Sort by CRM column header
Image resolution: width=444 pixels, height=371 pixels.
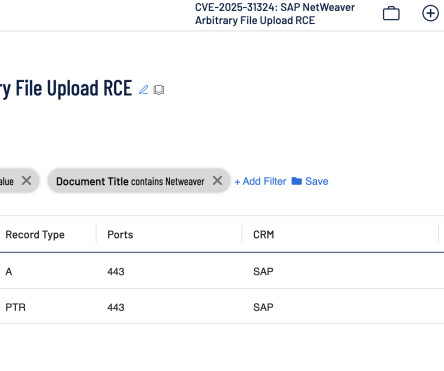click(x=264, y=235)
